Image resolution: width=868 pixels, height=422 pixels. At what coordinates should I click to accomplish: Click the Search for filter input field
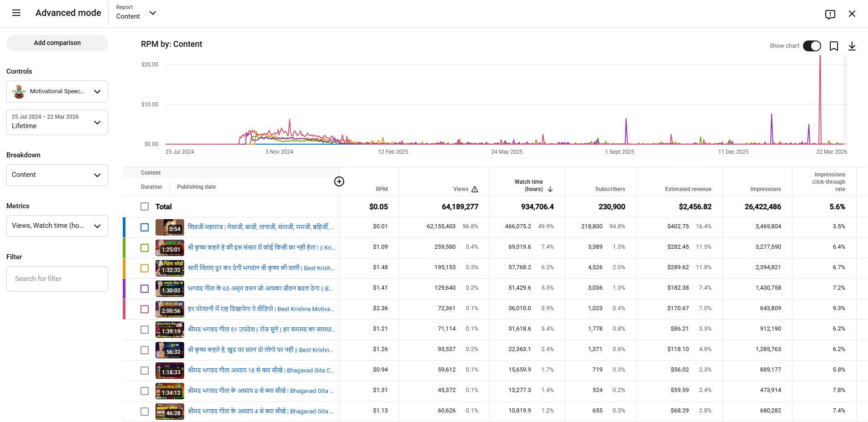[x=57, y=279]
